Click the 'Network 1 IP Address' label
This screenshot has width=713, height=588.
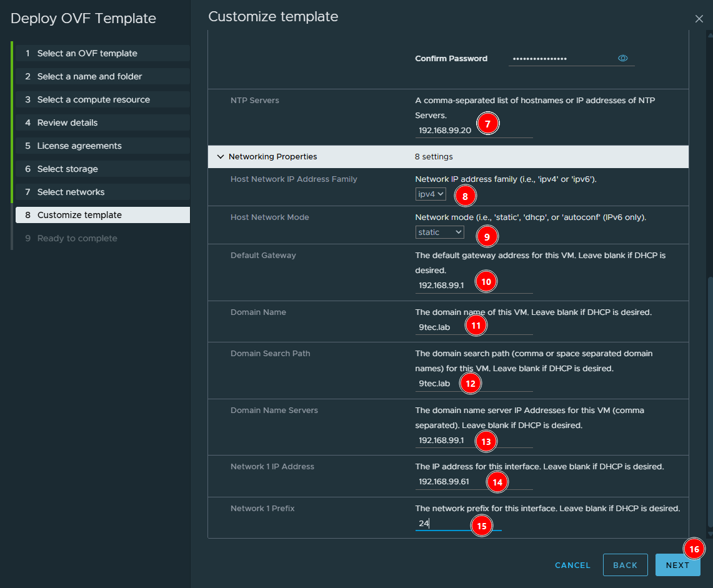coord(272,467)
